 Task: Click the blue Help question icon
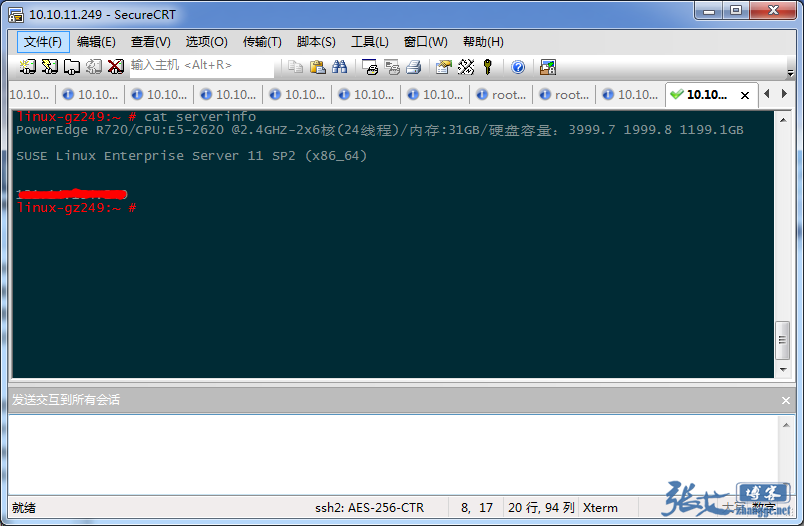point(518,67)
